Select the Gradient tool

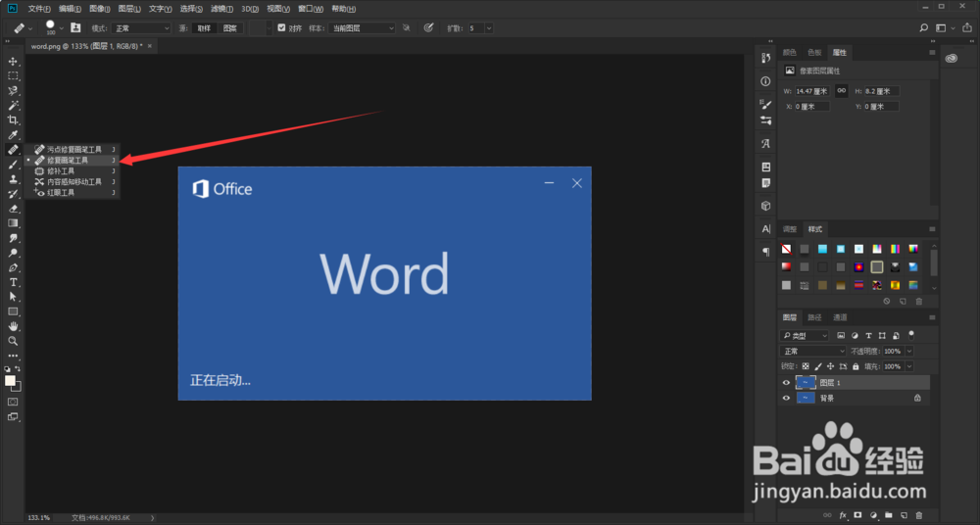13,223
